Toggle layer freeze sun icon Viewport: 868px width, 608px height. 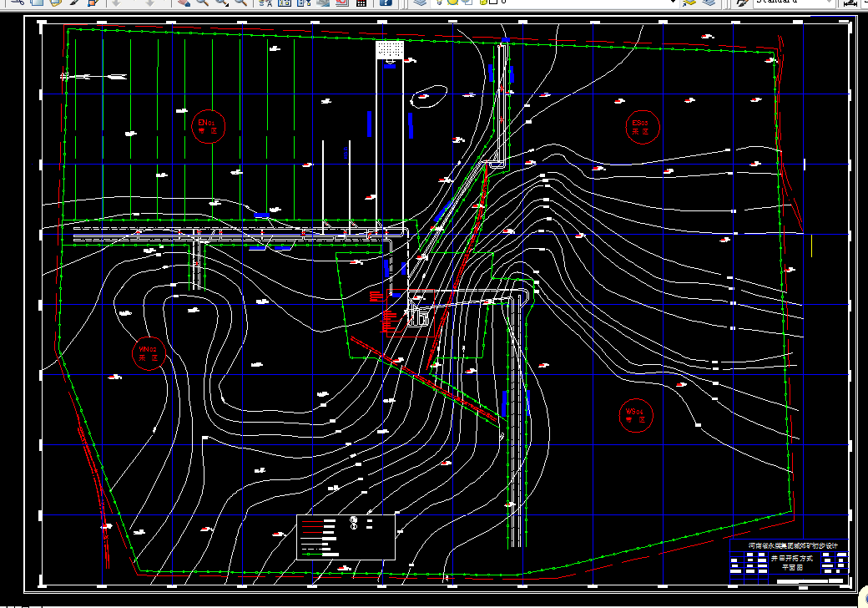point(452,3)
